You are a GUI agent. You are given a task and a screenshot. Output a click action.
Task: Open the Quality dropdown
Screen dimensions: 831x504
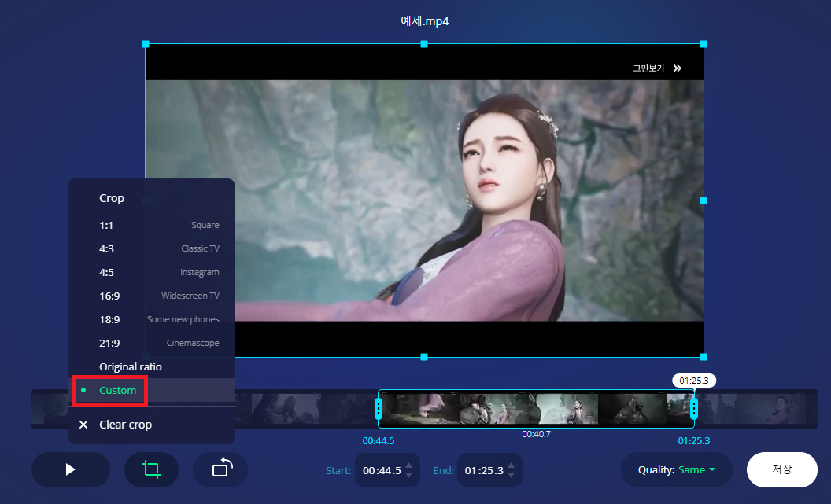click(x=676, y=469)
